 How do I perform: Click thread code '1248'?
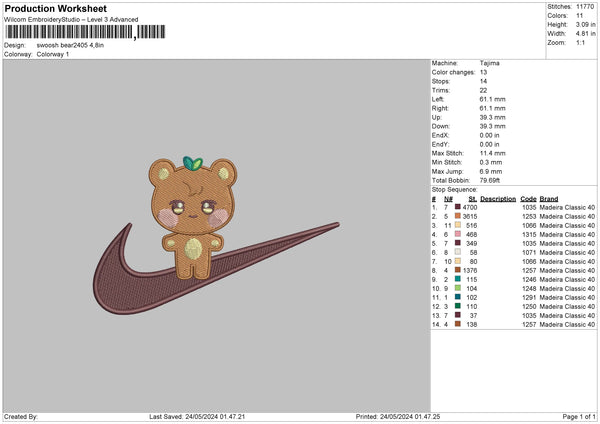click(529, 288)
